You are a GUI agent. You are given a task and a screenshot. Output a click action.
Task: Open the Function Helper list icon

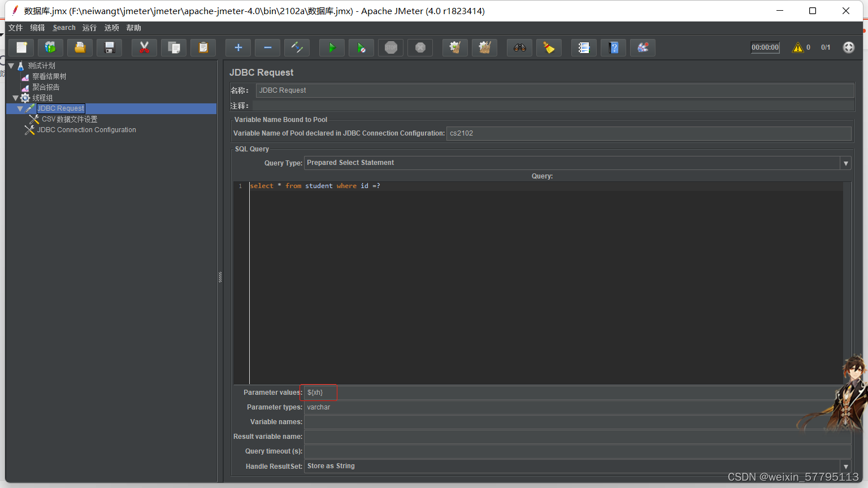pos(584,48)
